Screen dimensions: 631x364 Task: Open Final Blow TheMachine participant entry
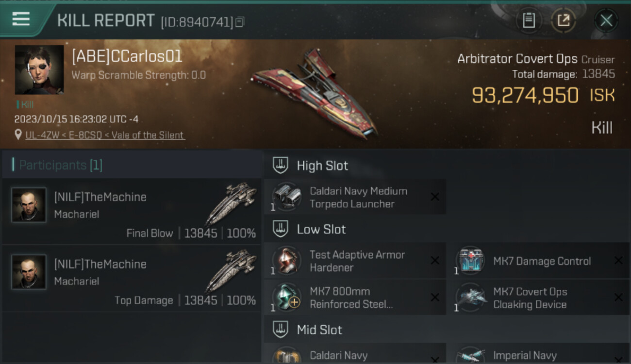point(132,211)
